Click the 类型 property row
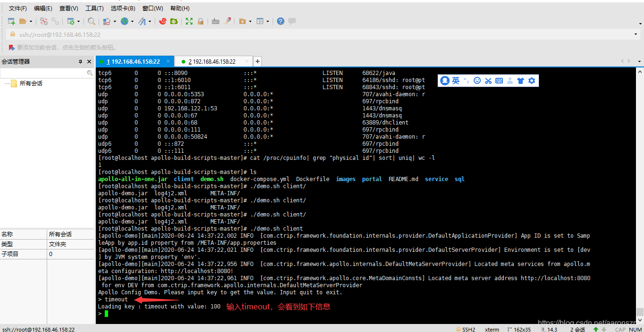Image resolution: width=644 pixels, height=332 pixels. point(47,244)
